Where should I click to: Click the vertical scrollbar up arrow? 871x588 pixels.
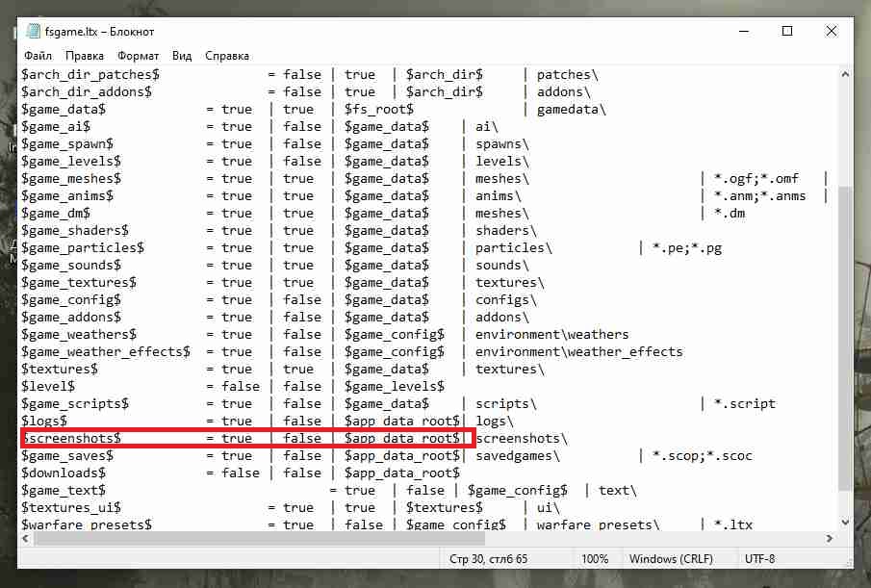845,74
